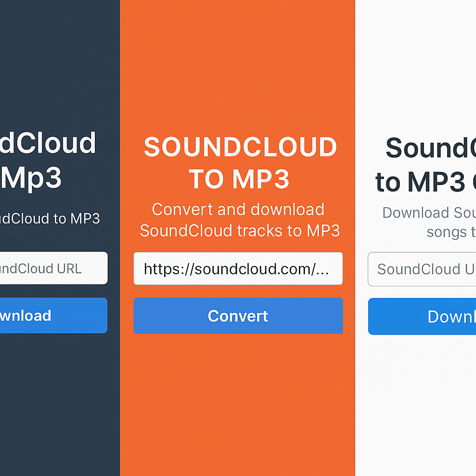
Task: Click the SoundCloud to MP3 subtitle on dark panel
Action: (49, 218)
